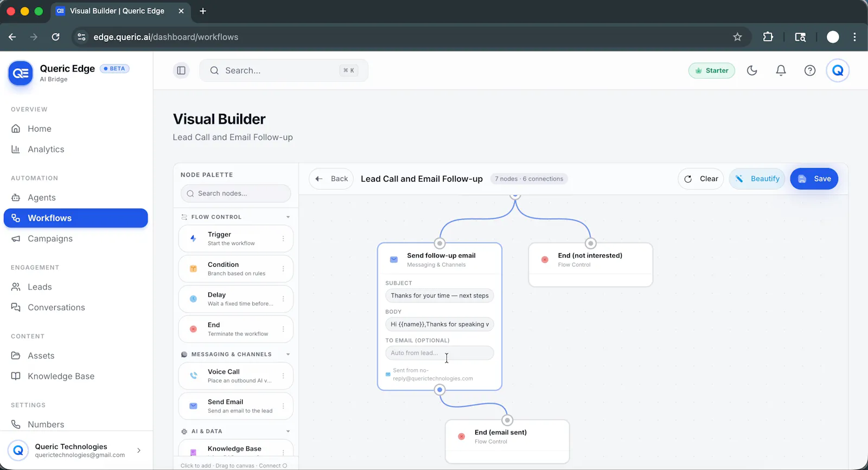Select End node in palette
Image resolution: width=868 pixels, height=470 pixels.
point(235,329)
